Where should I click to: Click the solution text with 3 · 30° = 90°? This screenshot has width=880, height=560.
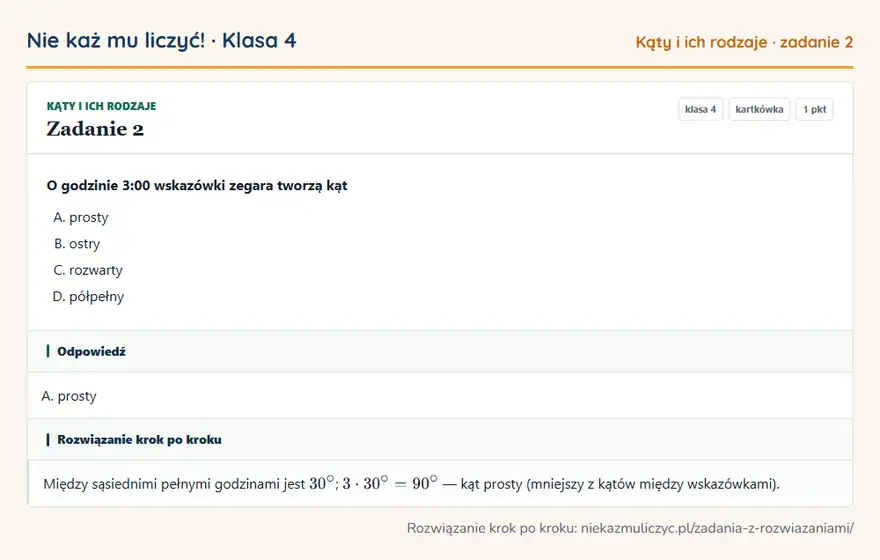pyautogui.click(x=411, y=484)
